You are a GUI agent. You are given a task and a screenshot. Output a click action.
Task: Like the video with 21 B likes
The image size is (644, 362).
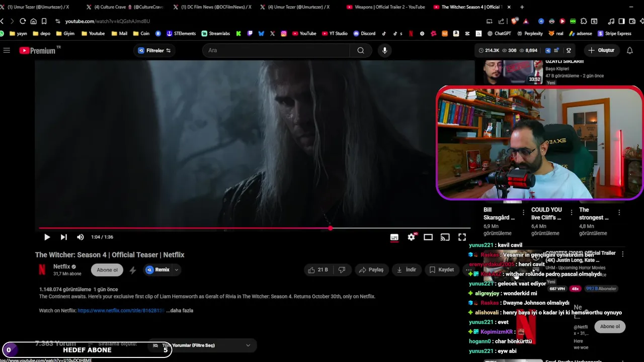(x=318, y=270)
